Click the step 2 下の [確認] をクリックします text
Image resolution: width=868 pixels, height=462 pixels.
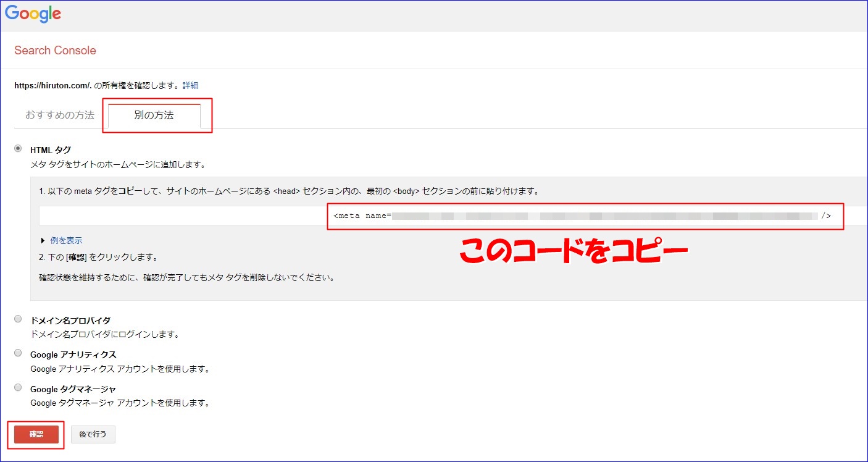pos(98,257)
